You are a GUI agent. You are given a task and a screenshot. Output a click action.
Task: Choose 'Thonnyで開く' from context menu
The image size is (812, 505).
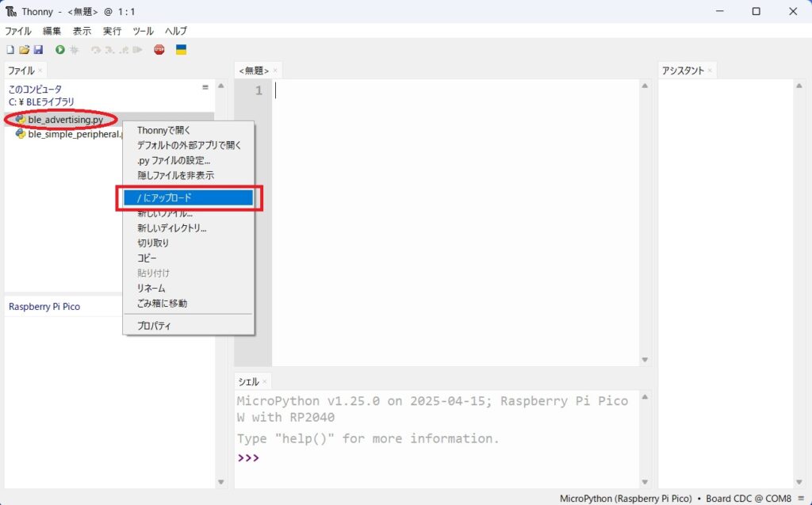pyautogui.click(x=164, y=131)
